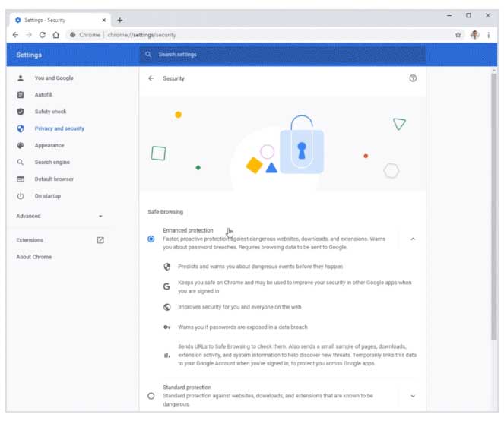Screen dimensions: 504x424
Task: Close the Settings - Security tab
Action: (x=104, y=20)
